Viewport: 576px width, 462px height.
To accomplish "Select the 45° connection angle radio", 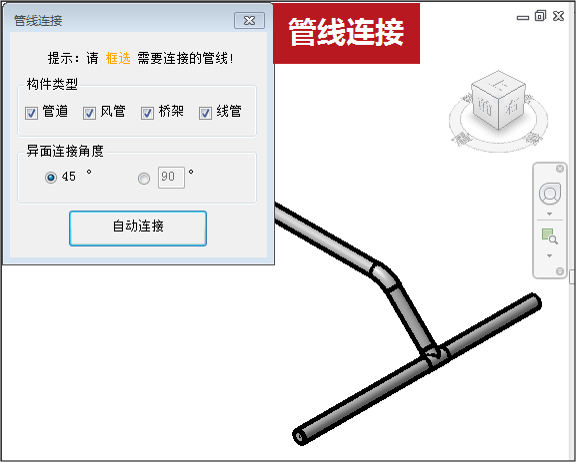I will [51, 177].
